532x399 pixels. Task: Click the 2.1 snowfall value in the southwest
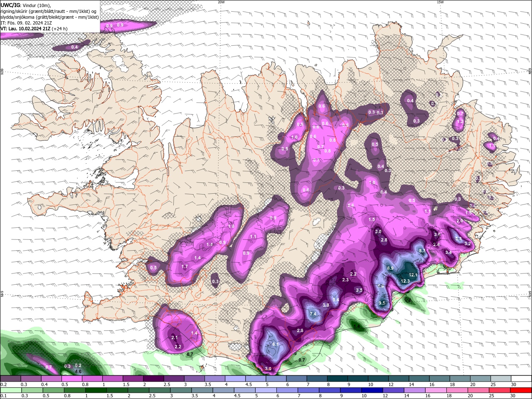point(175,338)
